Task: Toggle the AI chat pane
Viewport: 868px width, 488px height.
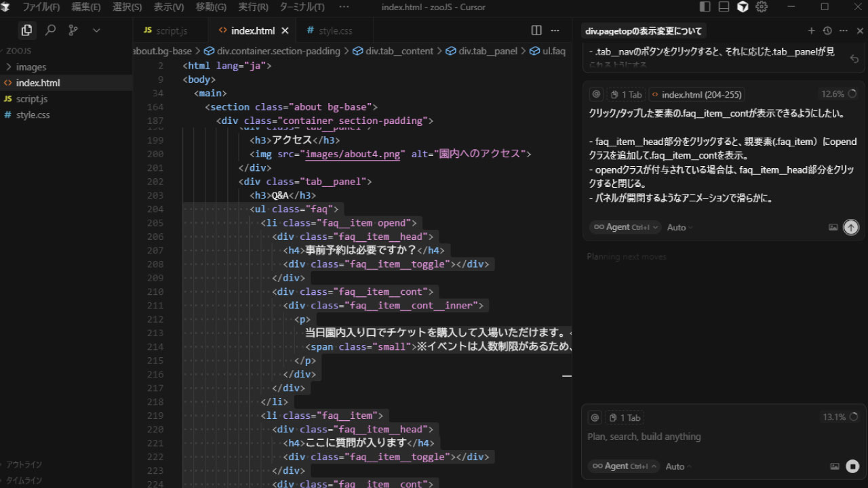Action: coord(743,7)
